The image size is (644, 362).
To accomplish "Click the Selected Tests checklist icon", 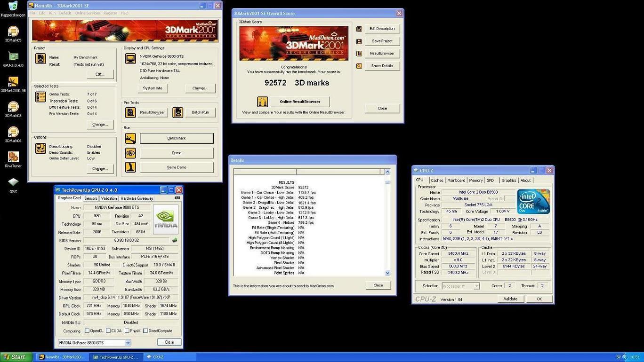I will [41, 97].
